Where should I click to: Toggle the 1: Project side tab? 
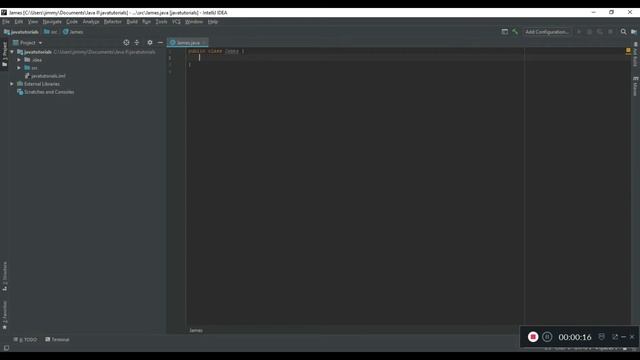4,54
